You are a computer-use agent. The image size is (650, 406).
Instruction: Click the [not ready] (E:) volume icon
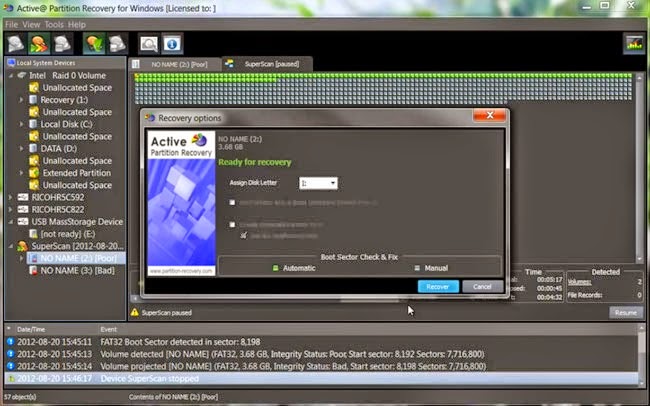(34, 234)
